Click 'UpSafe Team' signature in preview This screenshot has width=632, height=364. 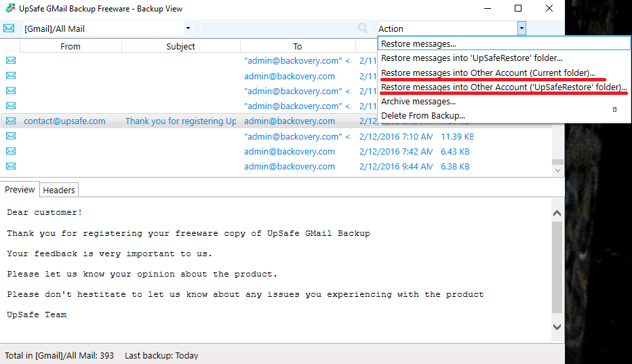tap(37, 315)
